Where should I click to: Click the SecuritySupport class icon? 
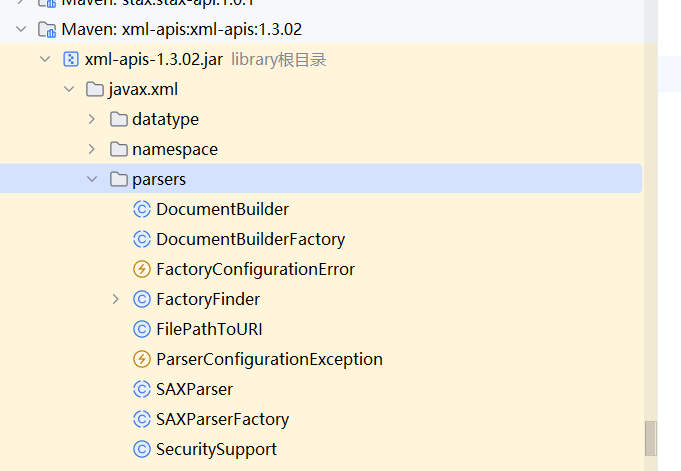coord(141,449)
